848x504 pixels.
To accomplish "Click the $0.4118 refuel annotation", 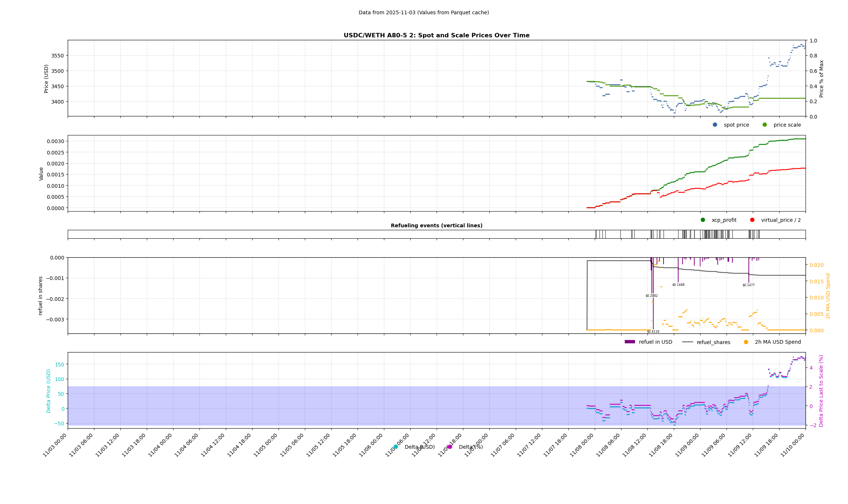I will pyautogui.click(x=653, y=332).
